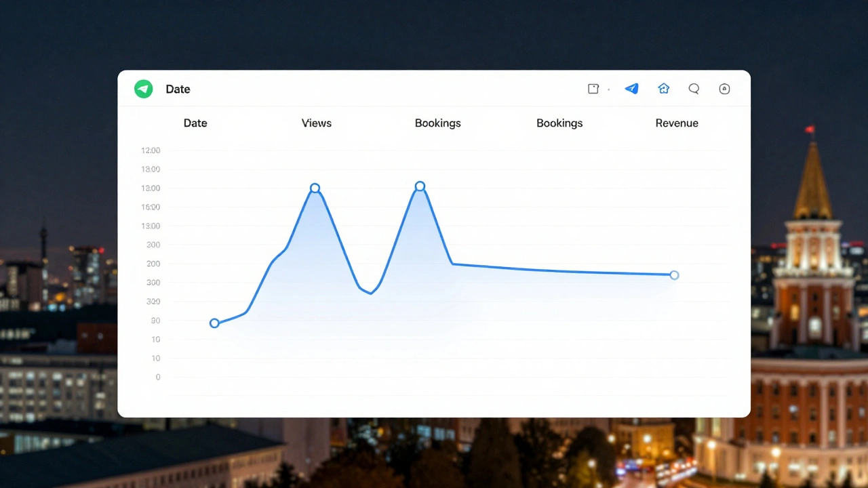Click the clipboard icon in the header toolbar
This screenshot has width=868, height=488.
(x=593, y=88)
